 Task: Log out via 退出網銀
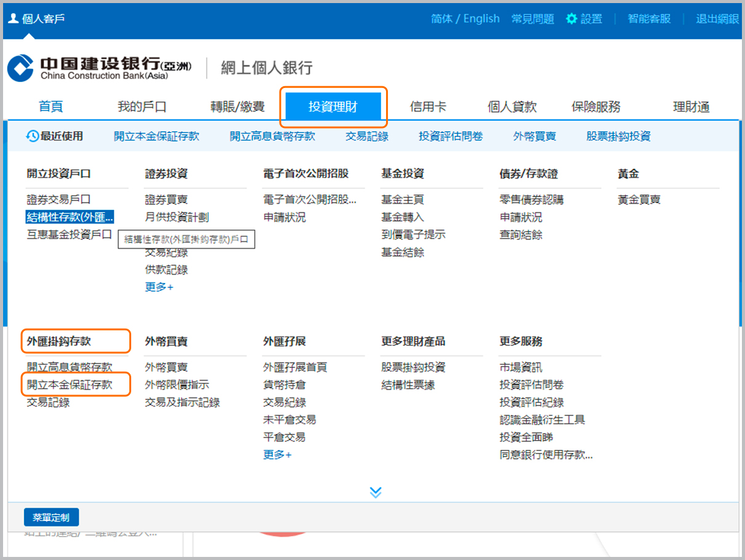pos(717,19)
